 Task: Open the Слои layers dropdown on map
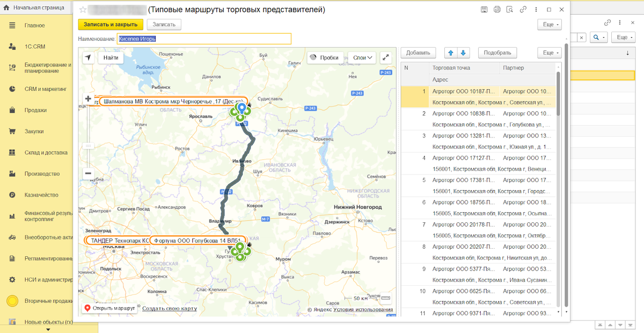pyautogui.click(x=363, y=57)
